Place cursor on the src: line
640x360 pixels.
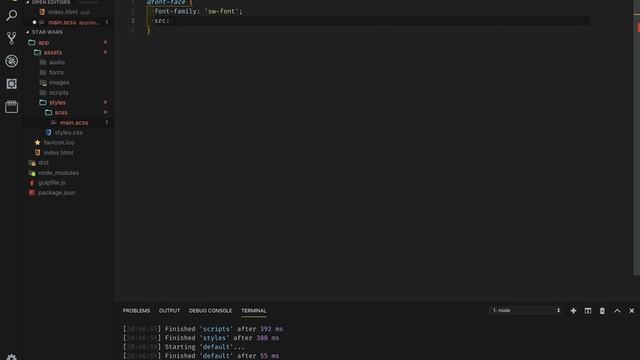click(x=163, y=21)
